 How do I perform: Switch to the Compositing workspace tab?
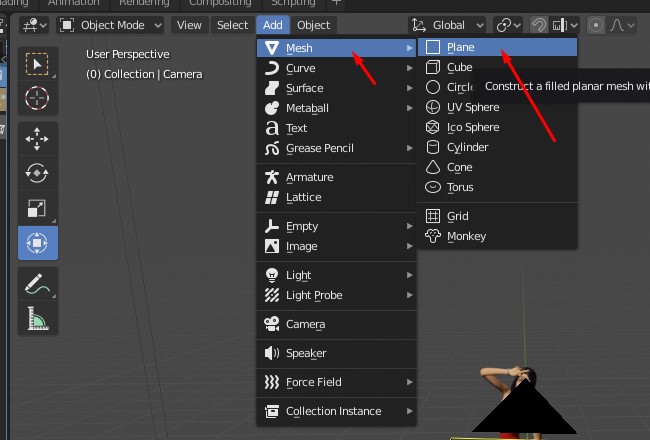pos(220,3)
